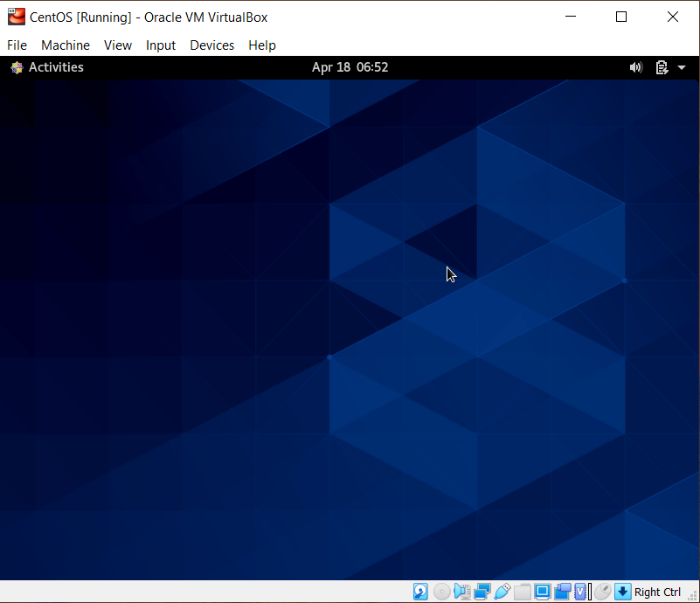Open the Devices menu

[211, 45]
